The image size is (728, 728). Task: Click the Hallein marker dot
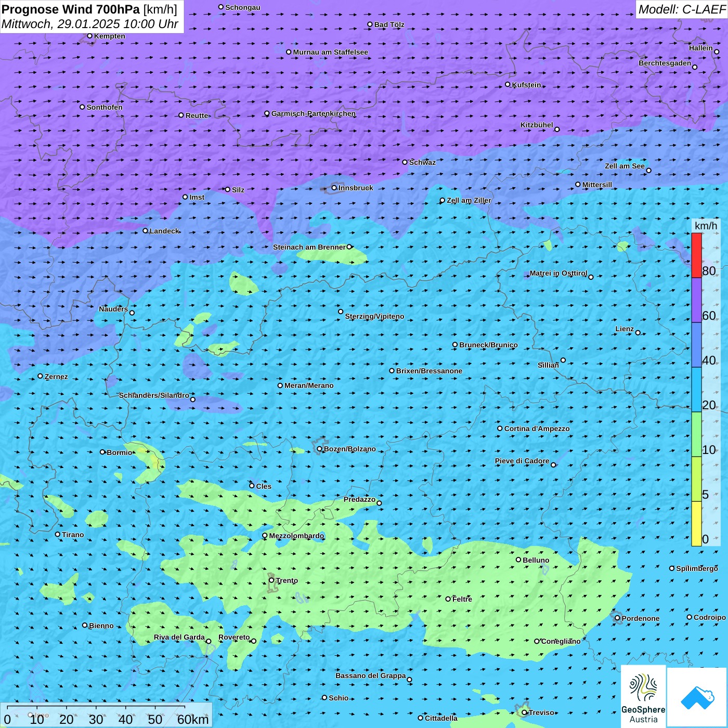[717, 51]
